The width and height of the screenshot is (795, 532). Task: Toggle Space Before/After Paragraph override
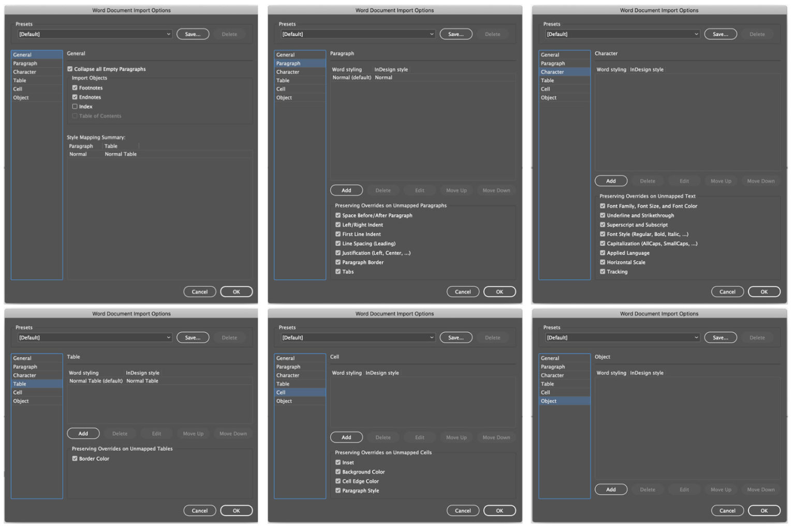[338, 215]
